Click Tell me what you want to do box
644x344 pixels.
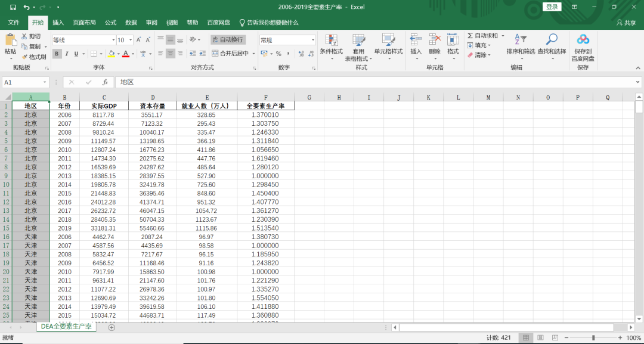pyautogui.click(x=269, y=23)
